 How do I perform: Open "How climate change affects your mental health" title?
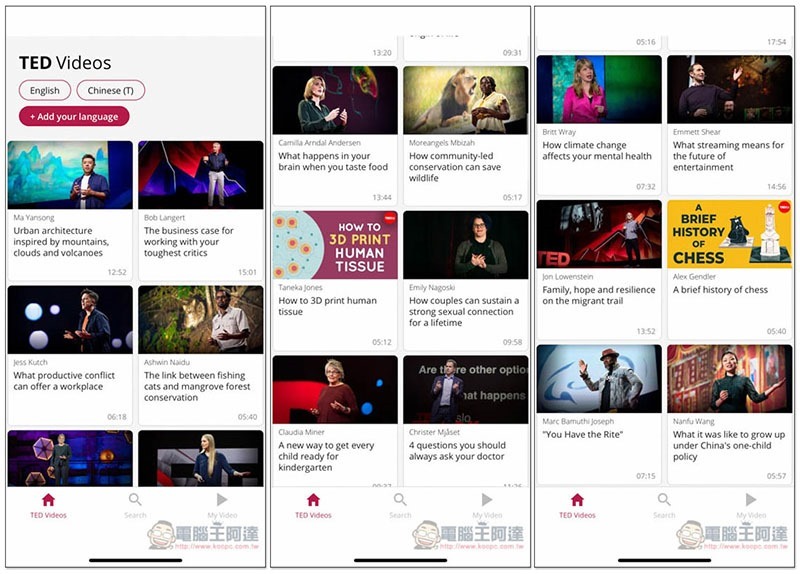coord(597,151)
